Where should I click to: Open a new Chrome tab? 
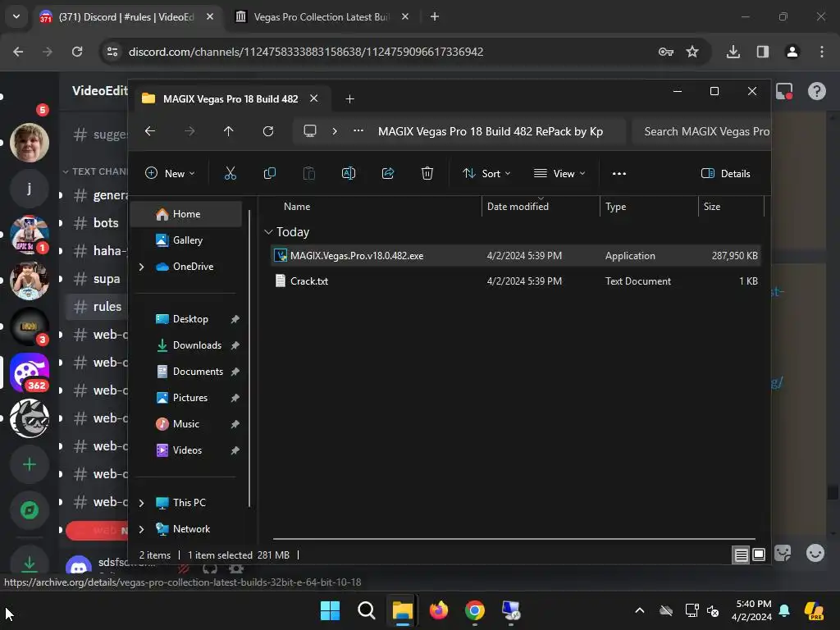pyautogui.click(x=435, y=16)
